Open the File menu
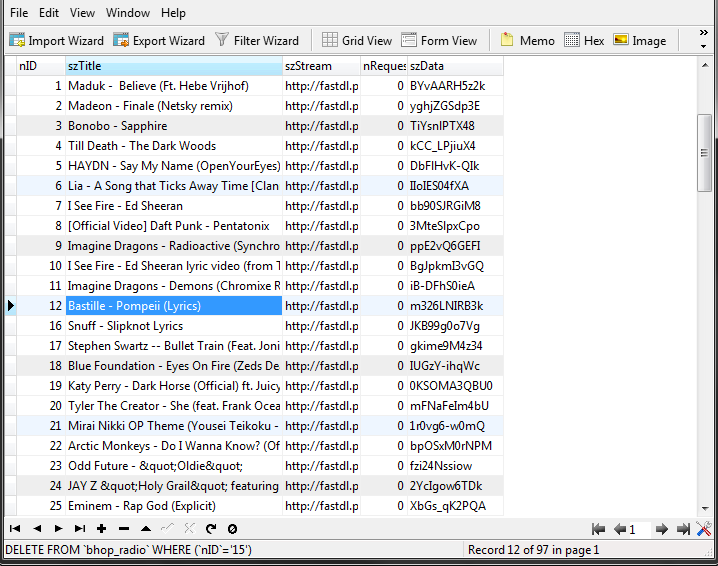Screen dimensions: 718x566 [19, 13]
